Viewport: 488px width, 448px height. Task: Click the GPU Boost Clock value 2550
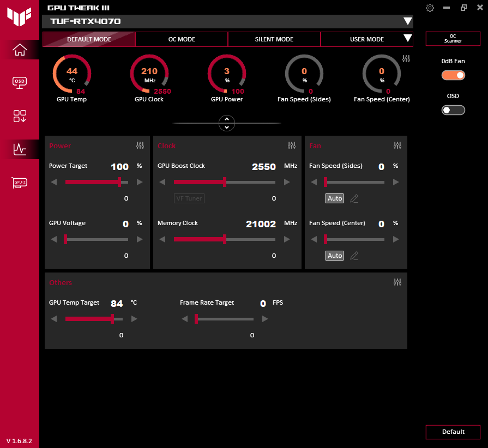tap(264, 167)
